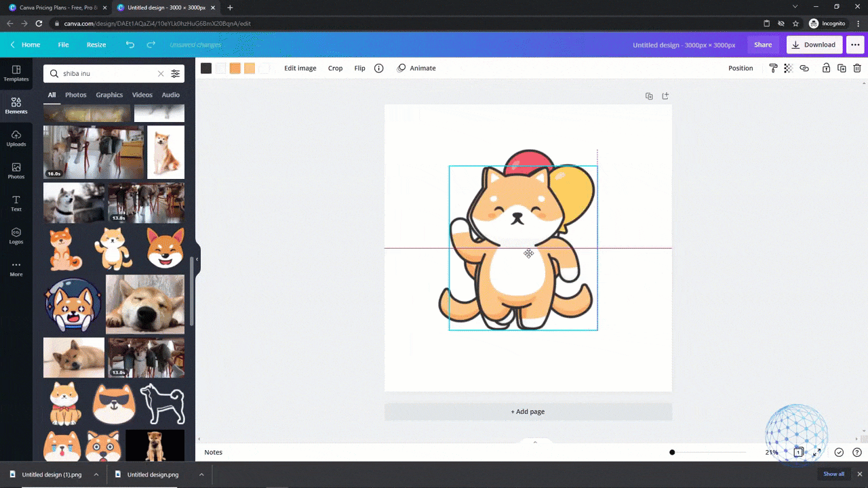Viewport: 868px width, 488px height.
Task: Click the Add page button
Action: 528,411
